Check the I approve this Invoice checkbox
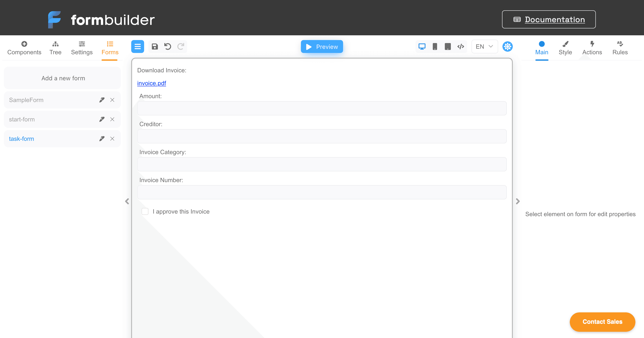 (145, 211)
